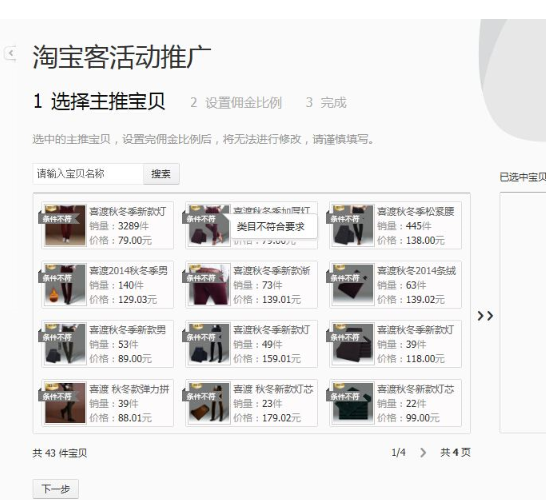Select green product thumbnail priced 99.00元

coord(352,403)
